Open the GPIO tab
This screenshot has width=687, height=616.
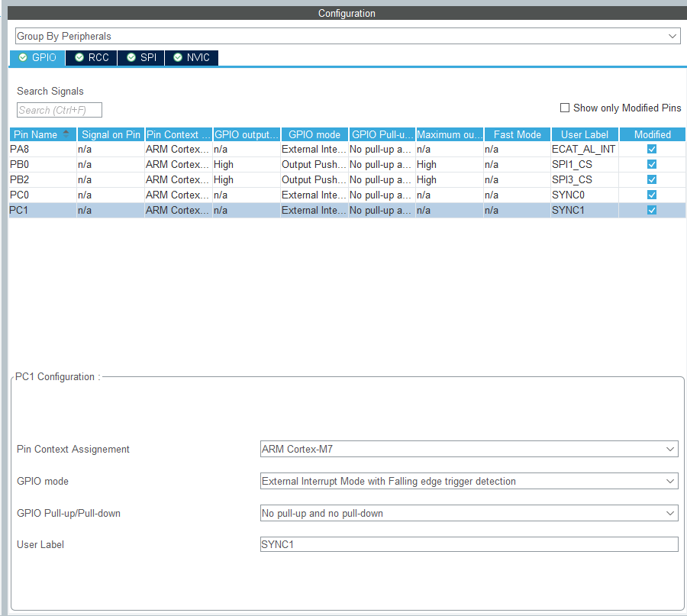pyautogui.click(x=37, y=58)
